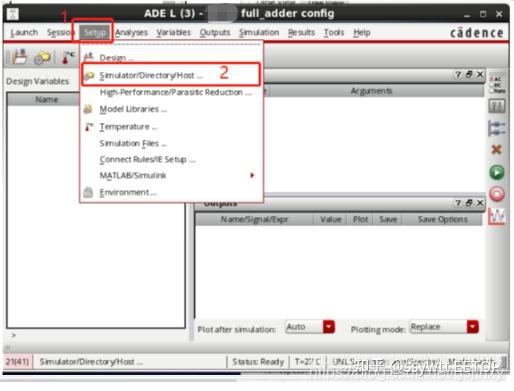Open Plot after simulation Auto dropdown
The width and height of the screenshot is (514, 391).
[310, 327]
